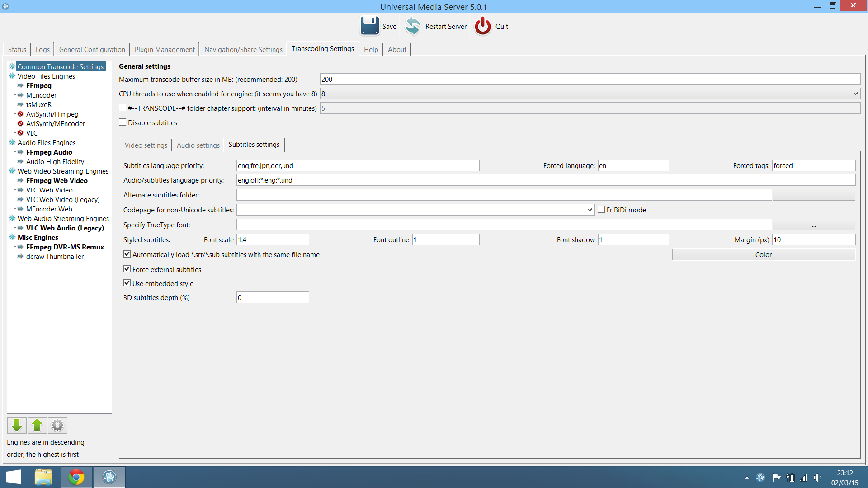Open the General Configuration tab
The height and width of the screenshot is (488, 868).
pos(92,49)
